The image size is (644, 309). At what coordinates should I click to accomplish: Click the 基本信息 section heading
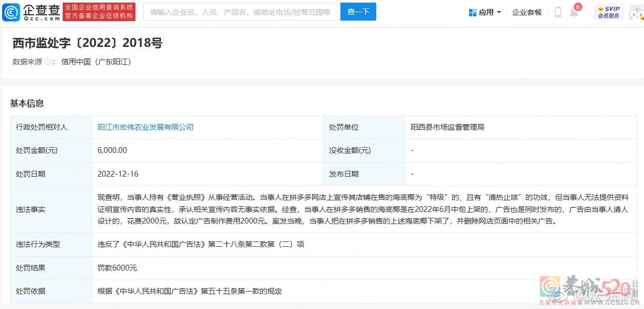point(27,103)
